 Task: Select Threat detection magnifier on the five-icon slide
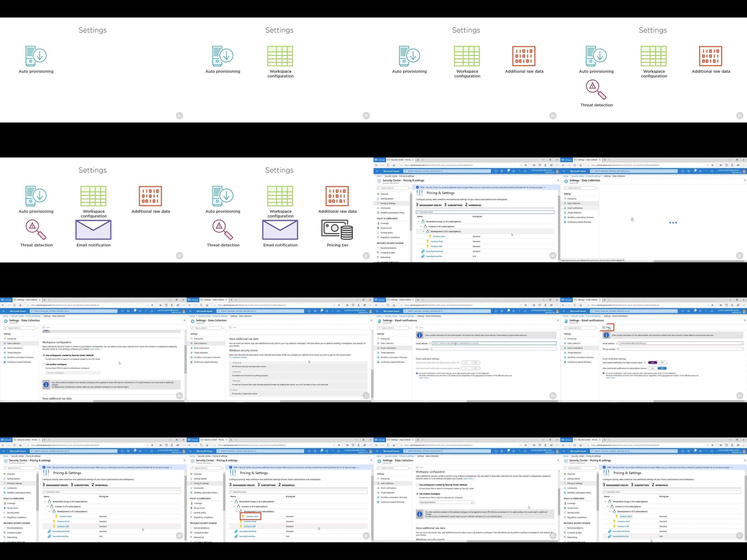36,230
